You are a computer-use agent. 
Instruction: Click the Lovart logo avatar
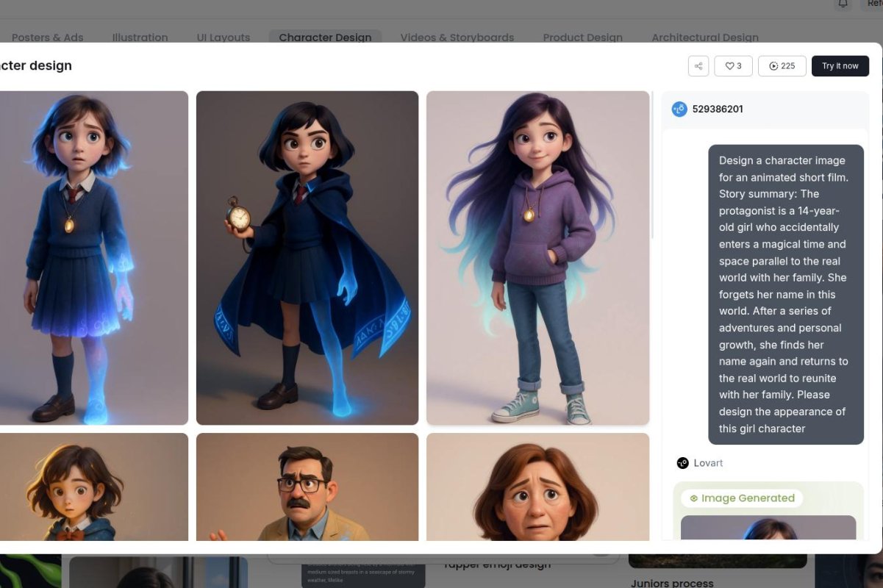point(682,462)
